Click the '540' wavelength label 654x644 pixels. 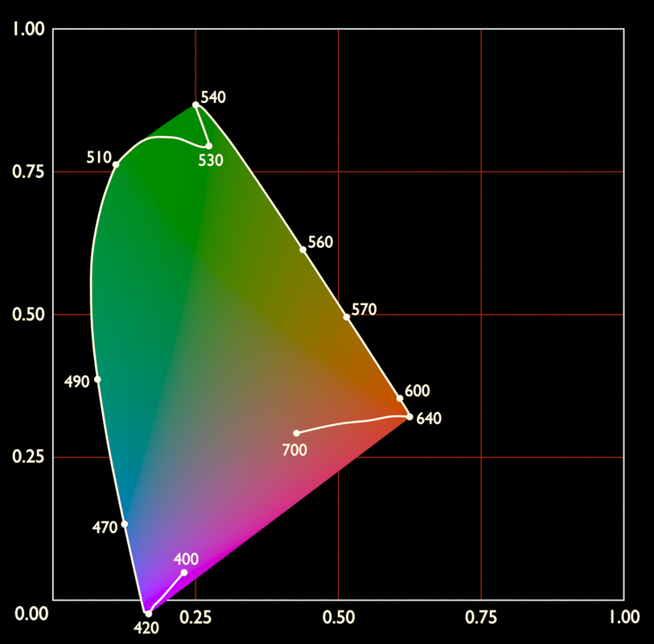click(x=213, y=97)
